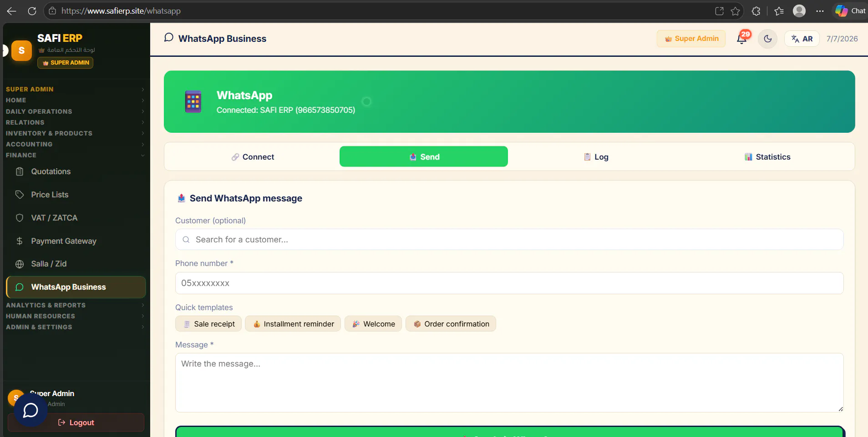The width and height of the screenshot is (868, 437).
Task: Click the Price Lists tag icon
Action: (x=20, y=195)
